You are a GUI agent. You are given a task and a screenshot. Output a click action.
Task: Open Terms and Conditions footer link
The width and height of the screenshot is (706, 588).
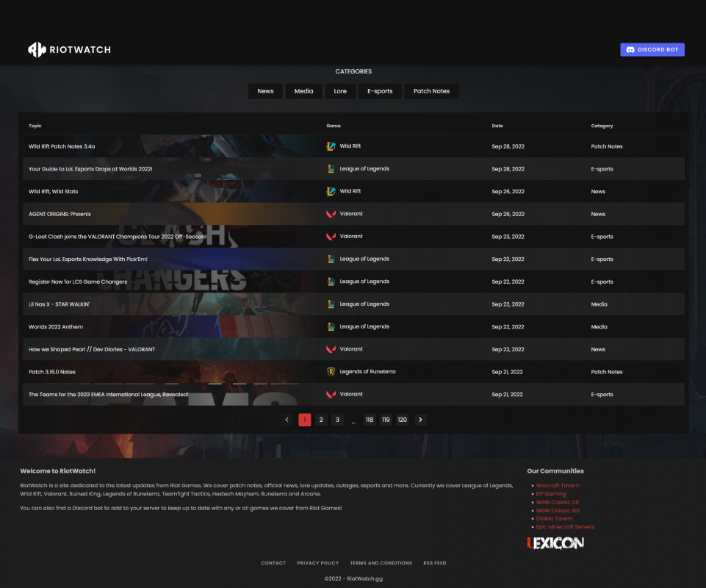(381, 563)
